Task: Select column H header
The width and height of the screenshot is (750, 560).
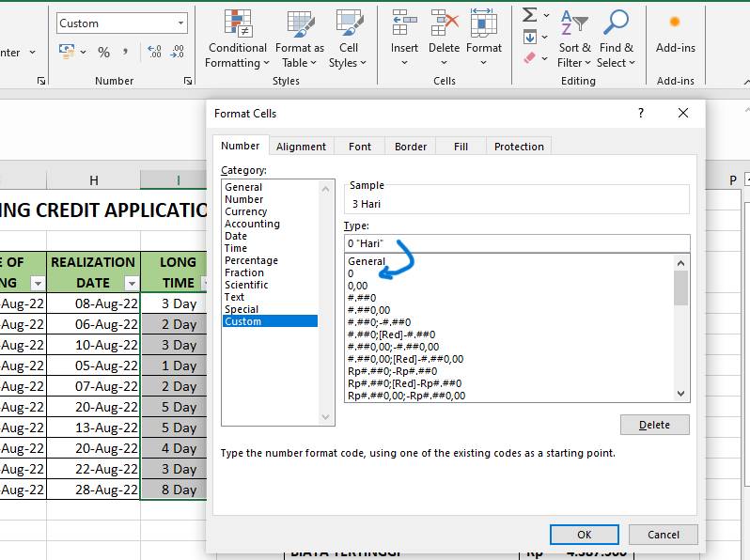Action: point(93,180)
